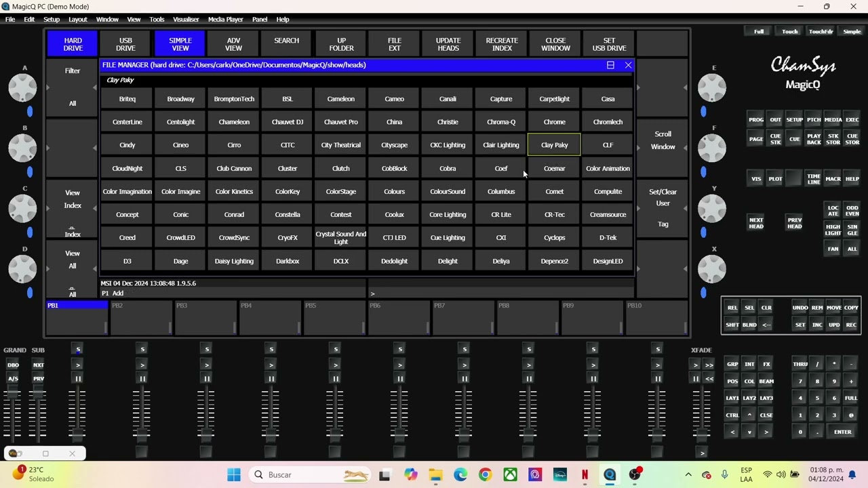Open Microsoft Edge from the taskbar

[460, 474]
